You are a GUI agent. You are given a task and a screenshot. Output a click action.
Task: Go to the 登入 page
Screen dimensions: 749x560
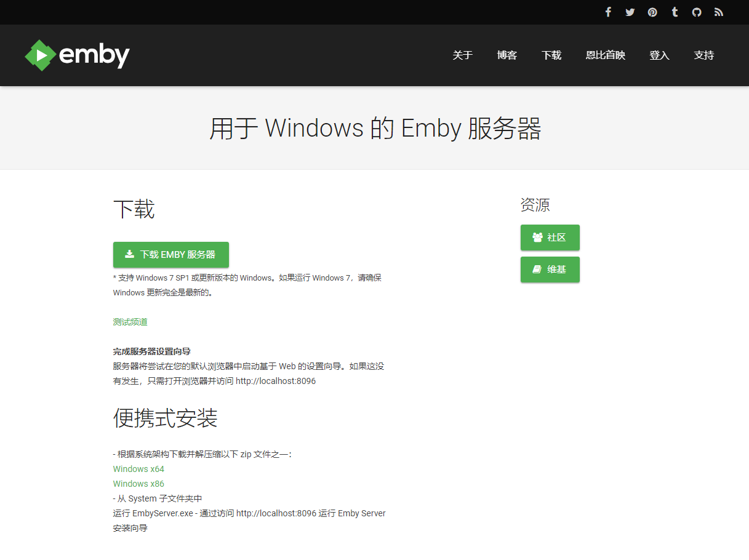659,55
